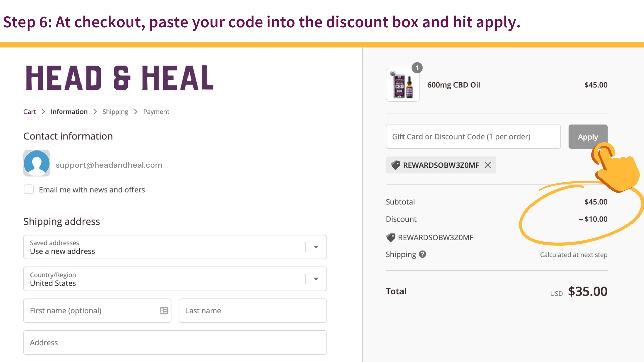Click the quantity badge on the product image
The width and height of the screenshot is (644, 362).
(x=417, y=68)
